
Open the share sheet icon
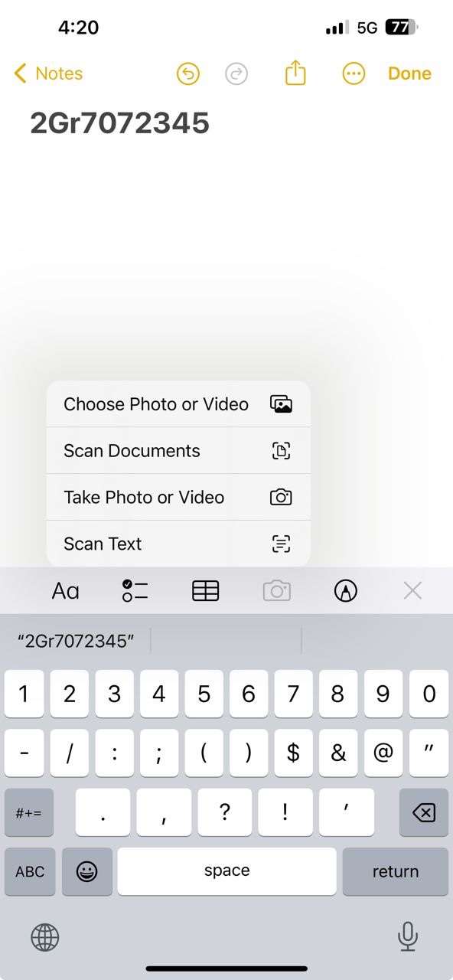(295, 73)
